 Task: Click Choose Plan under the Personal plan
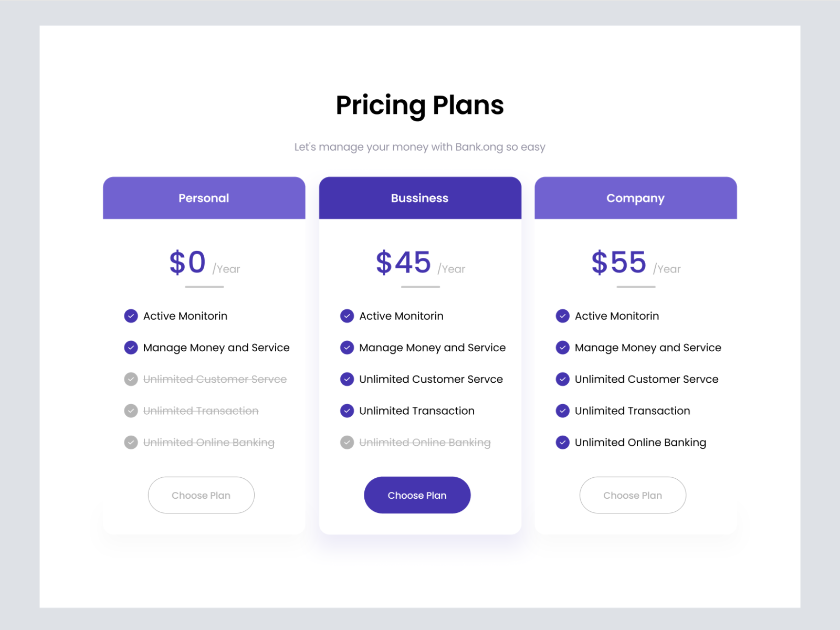[201, 495]
